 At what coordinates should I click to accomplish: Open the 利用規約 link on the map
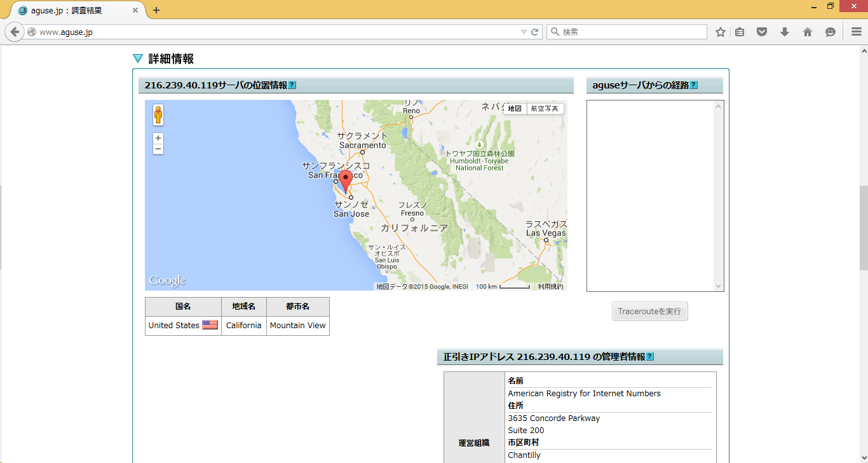[x=550, y=287]
